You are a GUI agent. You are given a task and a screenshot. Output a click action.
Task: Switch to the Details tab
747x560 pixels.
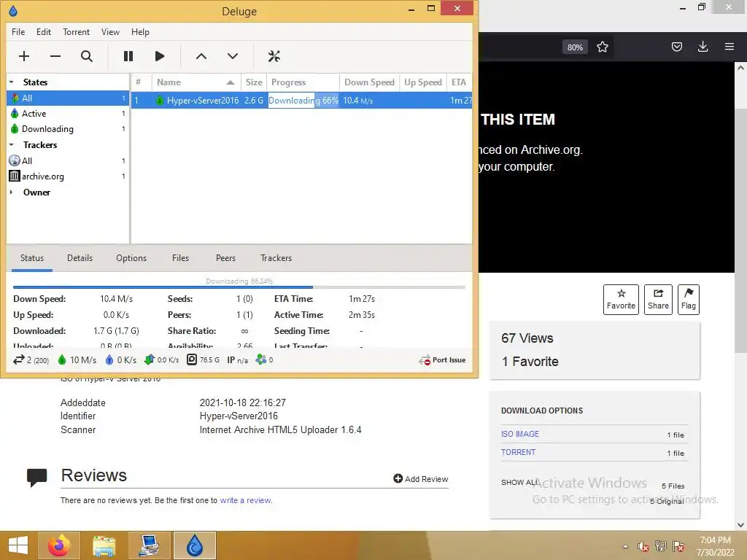coord(80,258)
